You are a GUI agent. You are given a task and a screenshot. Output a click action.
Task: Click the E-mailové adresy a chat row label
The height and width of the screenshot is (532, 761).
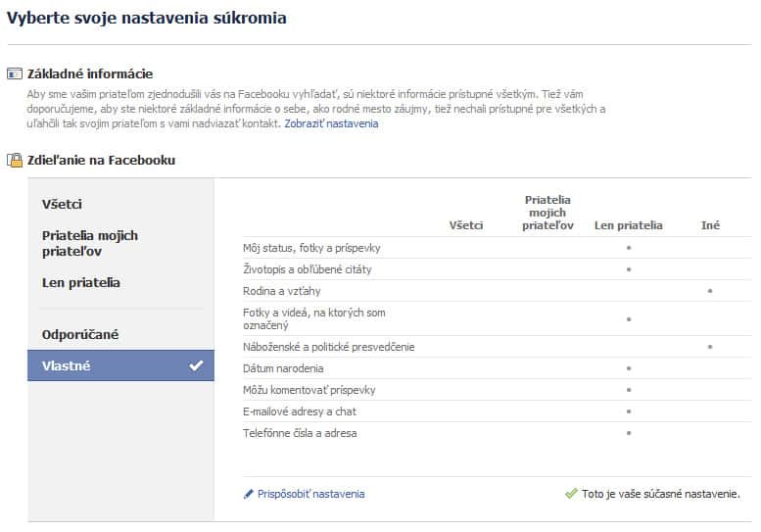click(x=300, y=411)
